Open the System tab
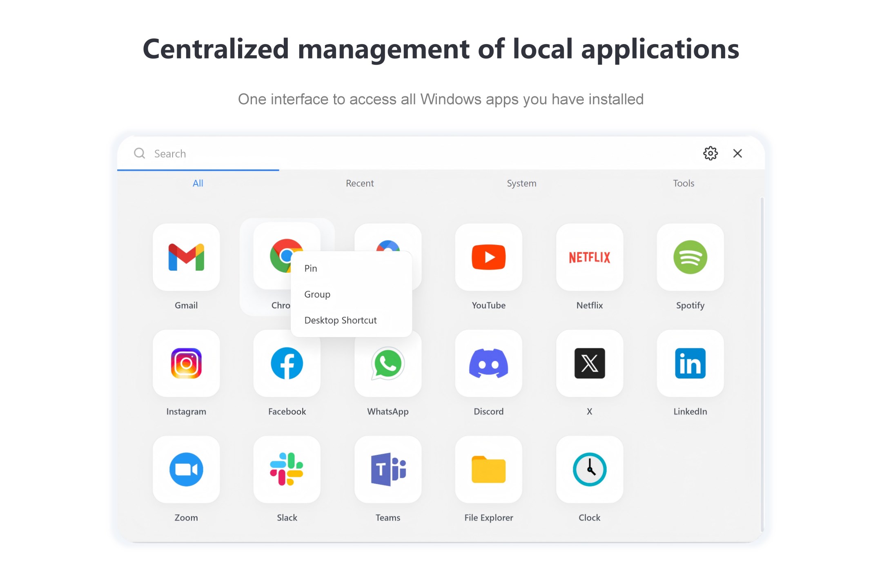 click(521, 183)
